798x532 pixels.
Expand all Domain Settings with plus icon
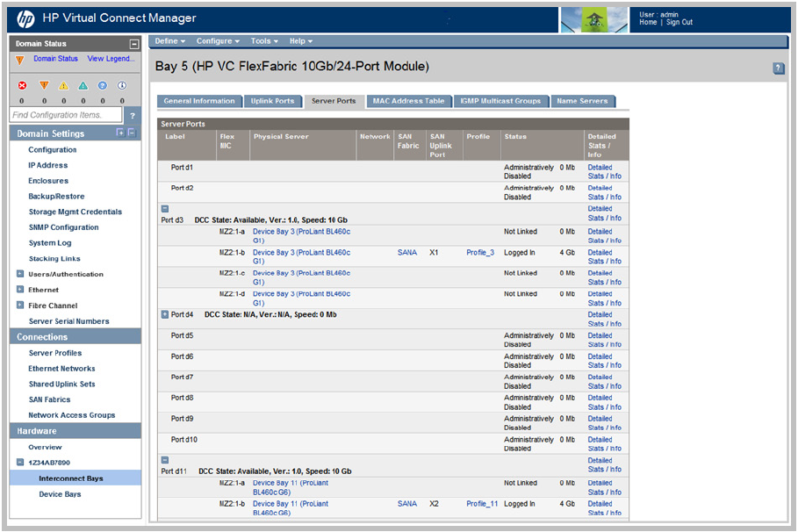pos(120,133)
